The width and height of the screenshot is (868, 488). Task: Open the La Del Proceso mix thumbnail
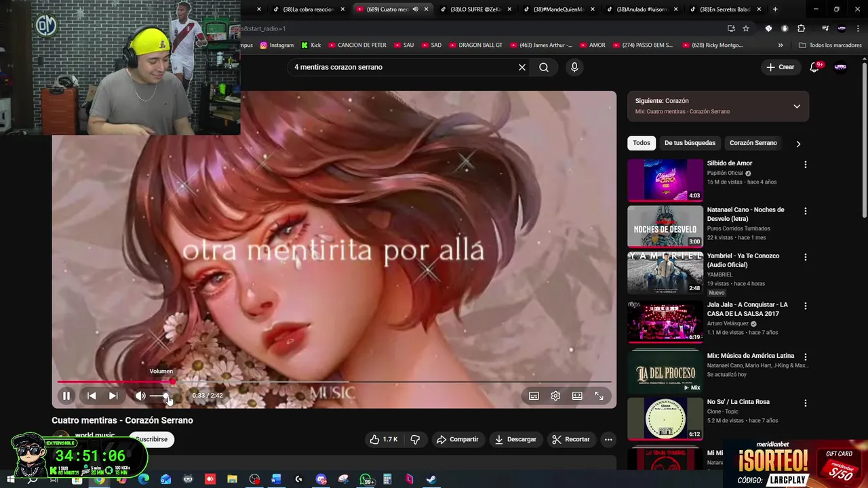point(665,372)
